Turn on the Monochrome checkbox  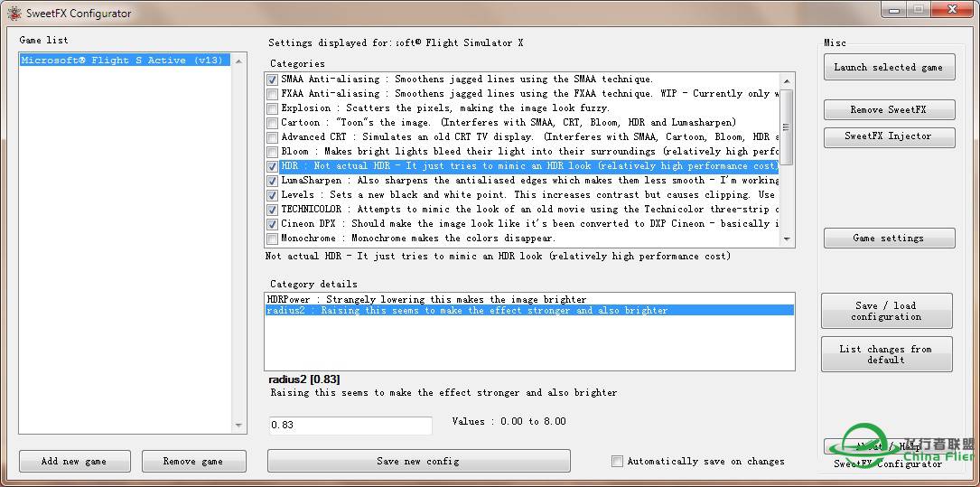pyautogui.click(x=273, y=239)
